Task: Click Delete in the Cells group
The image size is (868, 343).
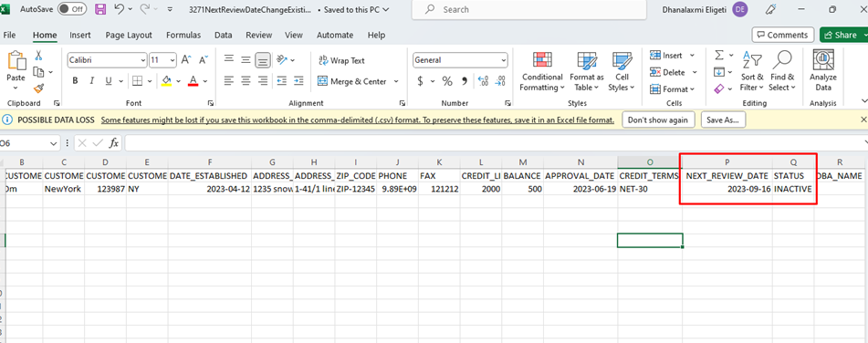Action: tap(667, 72)
